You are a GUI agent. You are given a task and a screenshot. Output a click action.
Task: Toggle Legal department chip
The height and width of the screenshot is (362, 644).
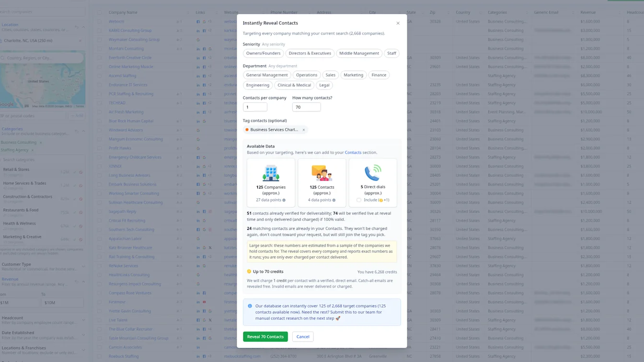(x=324, y=85)
